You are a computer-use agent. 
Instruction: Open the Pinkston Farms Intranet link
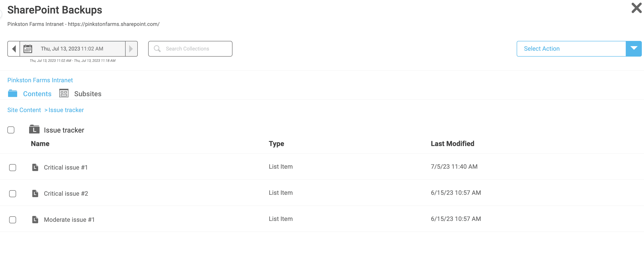pos(40,80)
